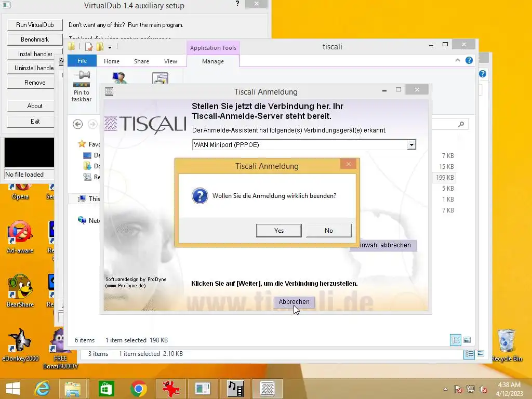532x399 pixels.
Task: Open the Quick Access Toolbar dropdown arrow
Action: pyautogui.click(x=110, y=47)
